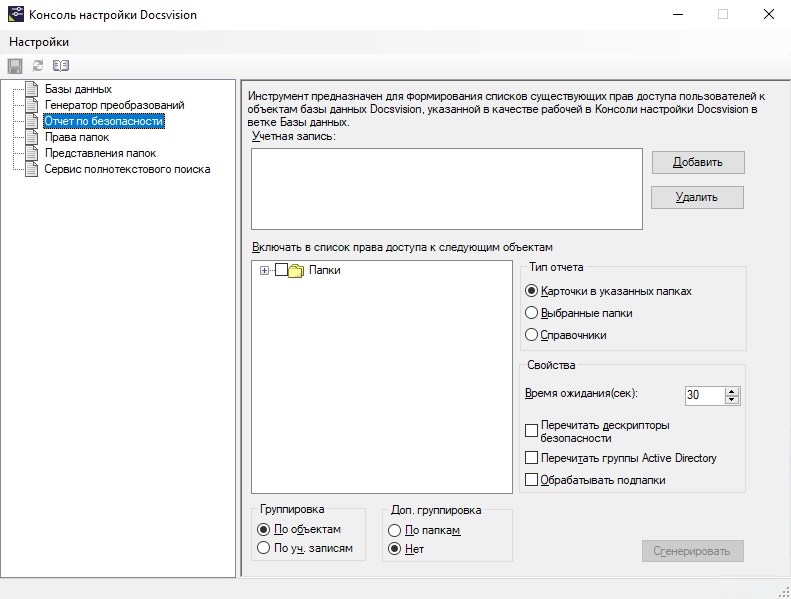This screenshot has height=599, width=791.
Task: Expand the Папки tree node
Action: click(264, 270)
